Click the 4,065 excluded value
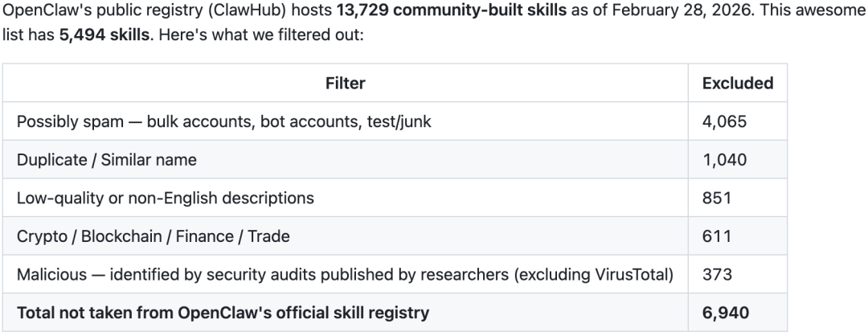868x336 pixels. 724,121
